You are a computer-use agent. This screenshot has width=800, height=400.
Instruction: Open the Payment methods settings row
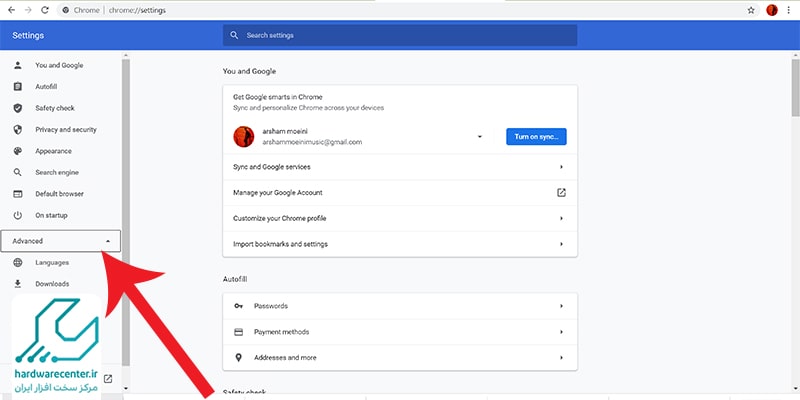pyautogui.click(x=400, y=332)
